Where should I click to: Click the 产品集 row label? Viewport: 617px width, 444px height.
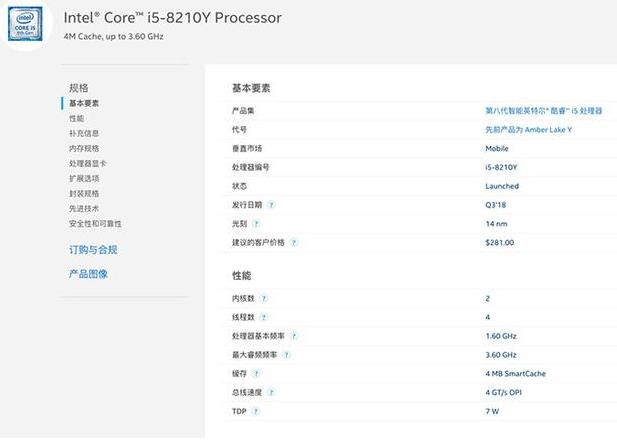(243, 111)
